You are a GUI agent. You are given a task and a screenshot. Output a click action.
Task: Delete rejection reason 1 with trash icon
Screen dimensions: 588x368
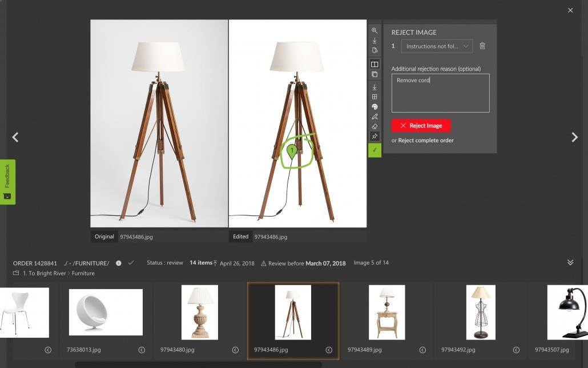pyautogui.click(x=482, y=46)
